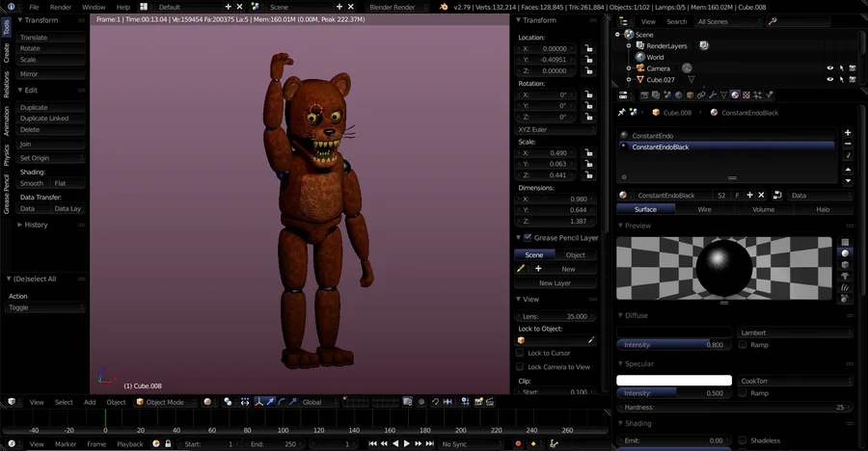Open the Constraints chain-link properties icon
Viewport: 868px width, 451px height.
click(701, 95)
